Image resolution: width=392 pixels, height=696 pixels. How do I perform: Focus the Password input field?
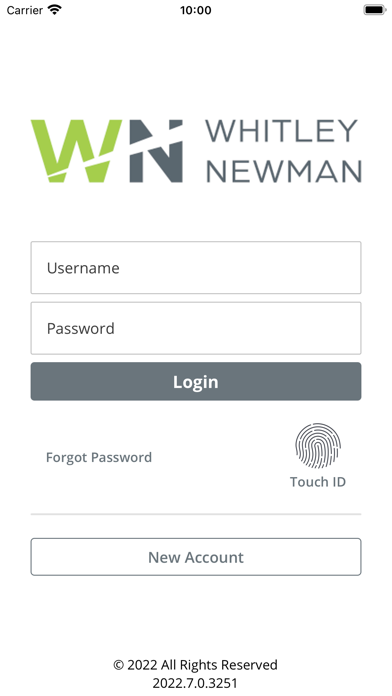(196, 328)
